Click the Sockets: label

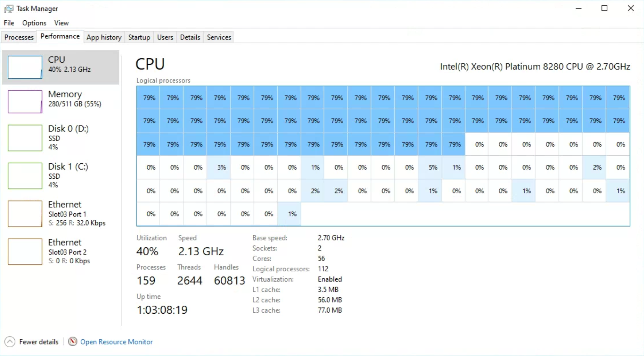[265, 248]
